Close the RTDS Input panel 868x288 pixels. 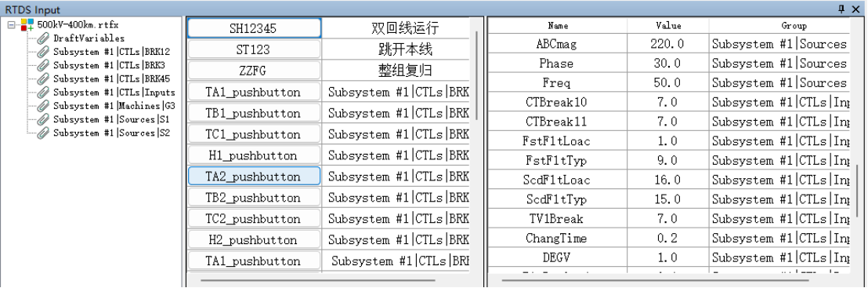coord(855,9)
